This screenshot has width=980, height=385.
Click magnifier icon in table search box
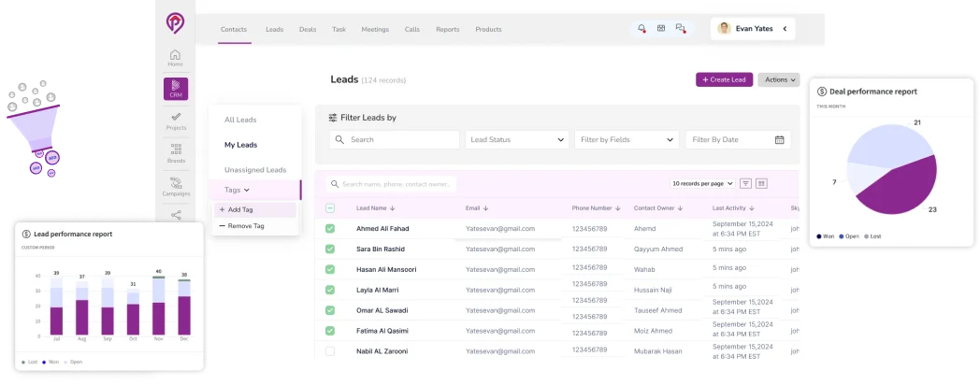(x=335, y=184)
